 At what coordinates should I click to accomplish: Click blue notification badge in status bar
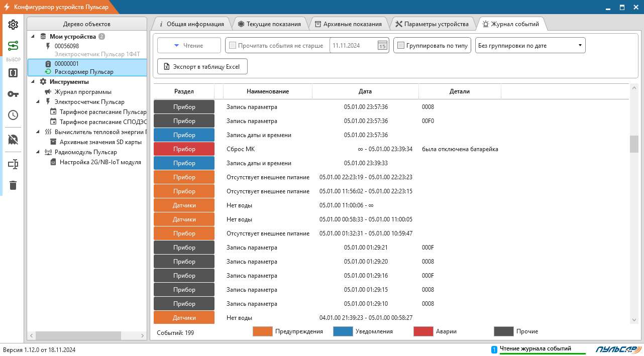[x=494, y=349]
